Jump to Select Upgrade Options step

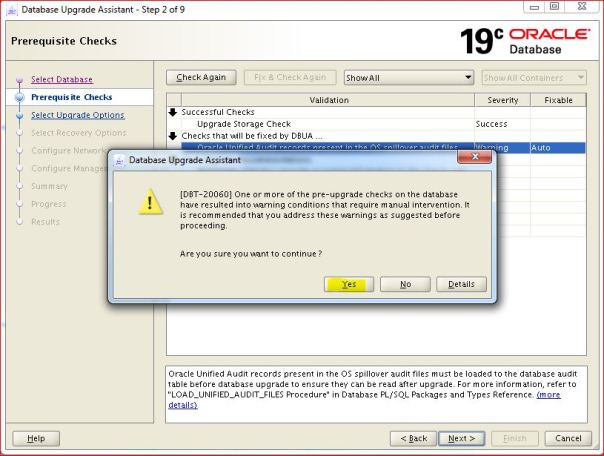[78, 115]
